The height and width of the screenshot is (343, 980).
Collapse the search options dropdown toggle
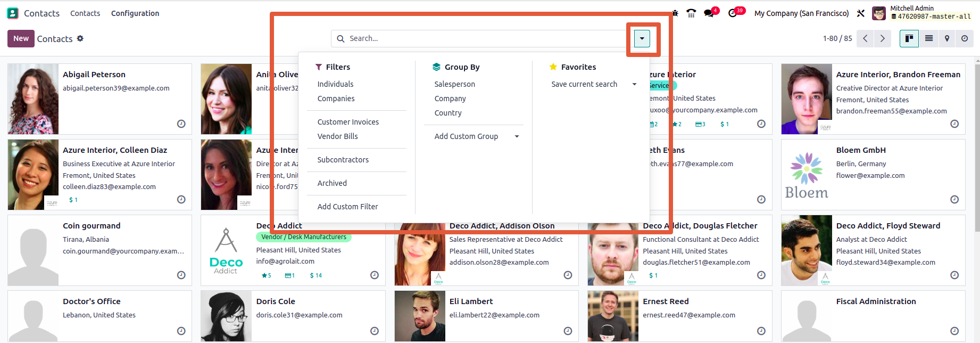point(642,38)
